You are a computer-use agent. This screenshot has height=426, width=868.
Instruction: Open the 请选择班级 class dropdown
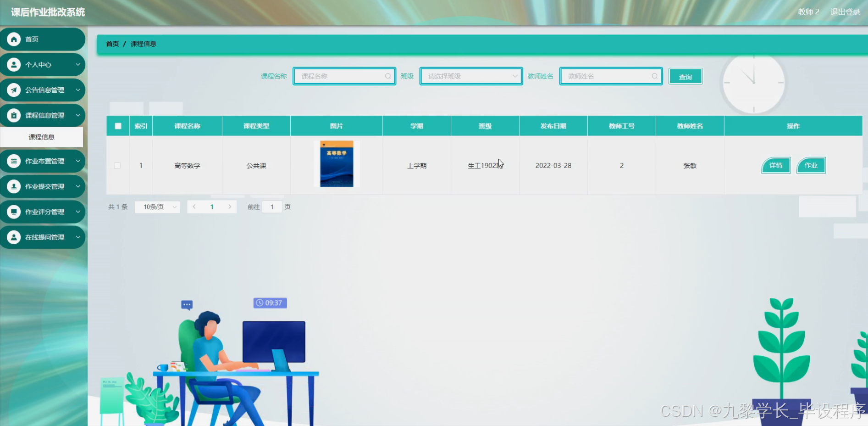(x=471, y=76)
